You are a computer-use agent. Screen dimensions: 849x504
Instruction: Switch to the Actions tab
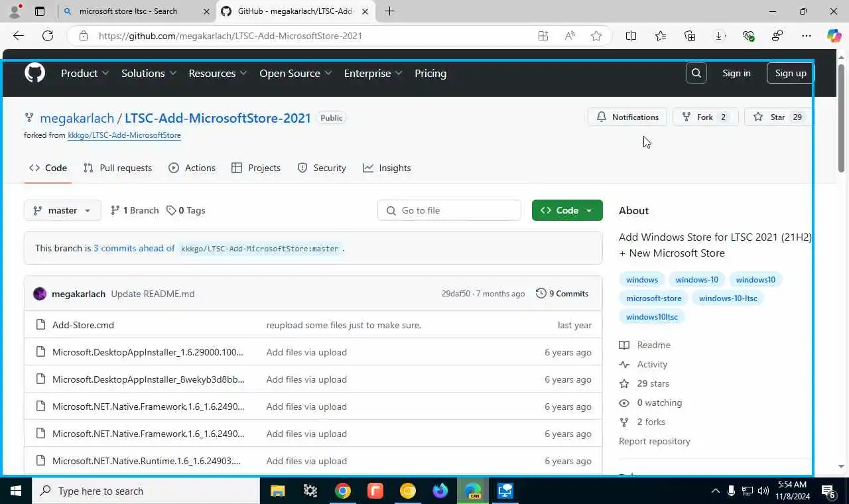[x=192, y=168]
